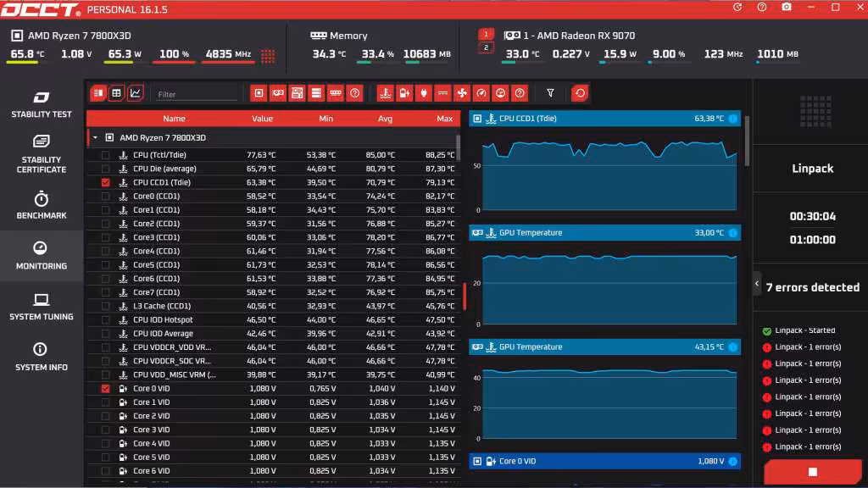
Task: Sort by Min column header
Action: [325, 119]
